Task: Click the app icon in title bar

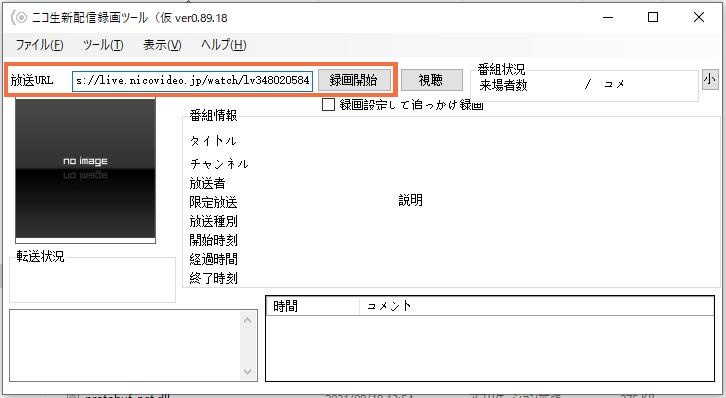Action: click(20, 18)
